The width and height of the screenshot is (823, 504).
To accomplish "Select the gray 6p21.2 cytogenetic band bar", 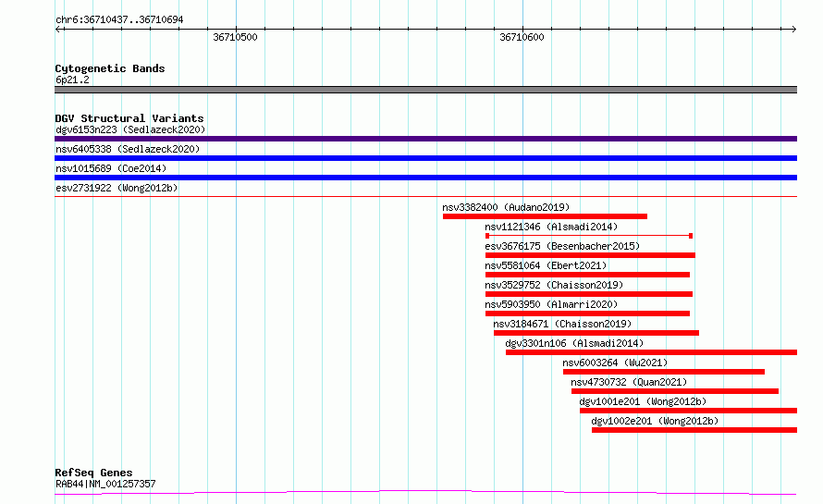I will (x=425, y=90).
